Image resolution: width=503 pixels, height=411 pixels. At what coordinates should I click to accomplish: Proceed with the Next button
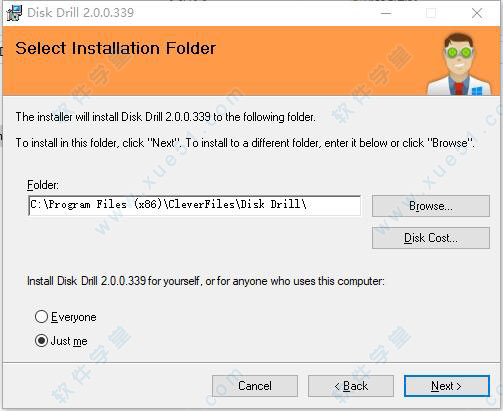tap(447, 386)
